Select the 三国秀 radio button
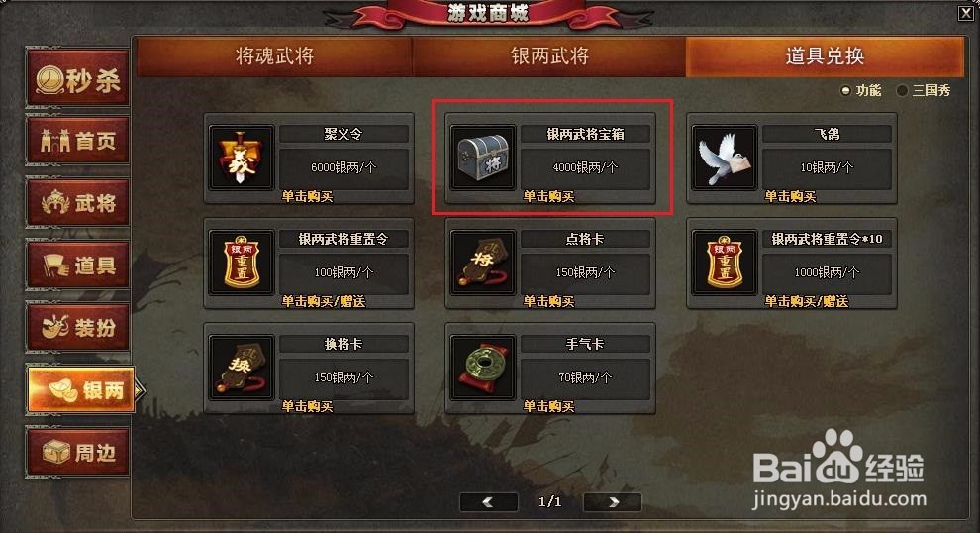This screenshot has height=533, width=980. [x=902, y=91]
